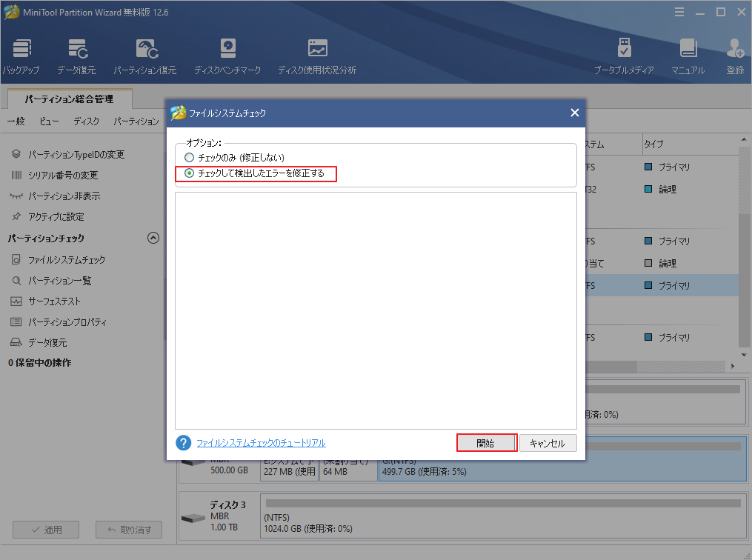The height and width of the screenshot is (560, 752).
Task: Open the マニュアル icon
Action: (x=688, y=56)
